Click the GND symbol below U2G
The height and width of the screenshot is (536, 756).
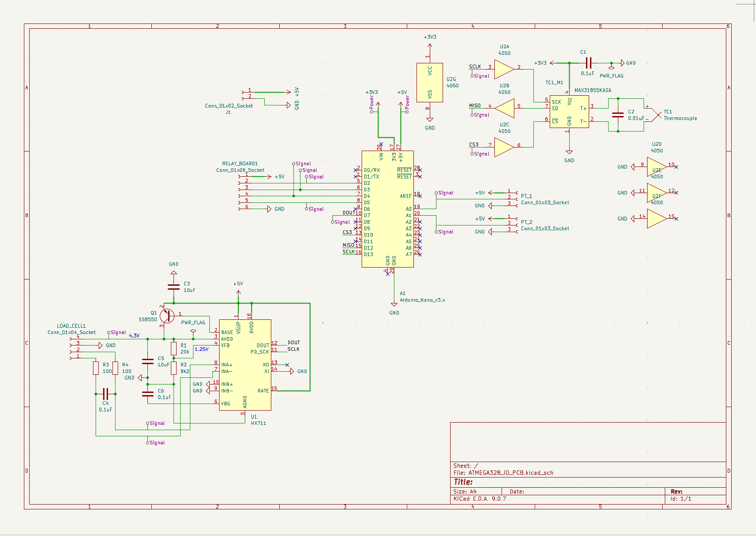point(429,120)
